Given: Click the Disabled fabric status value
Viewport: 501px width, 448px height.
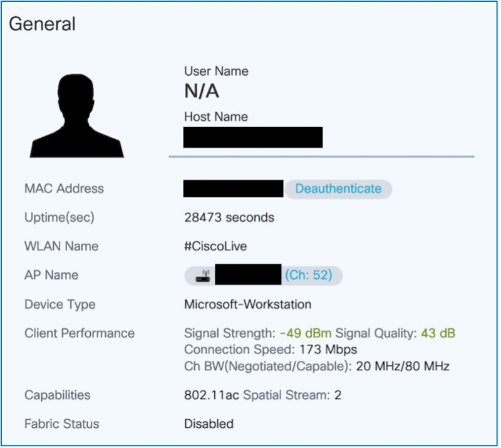Looking at the screenshot, I should click(209, 424).
